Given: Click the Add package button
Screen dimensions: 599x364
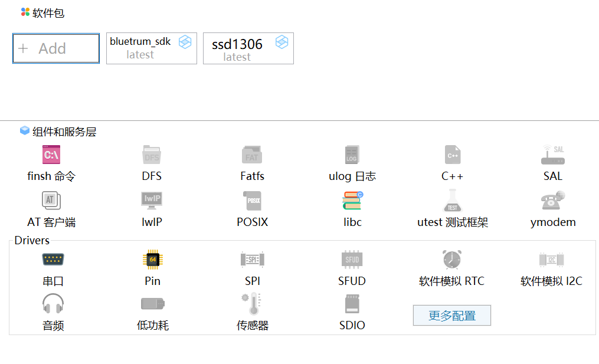Looking at the screenshot, I should pyautogui.click(x=56, y=48).
